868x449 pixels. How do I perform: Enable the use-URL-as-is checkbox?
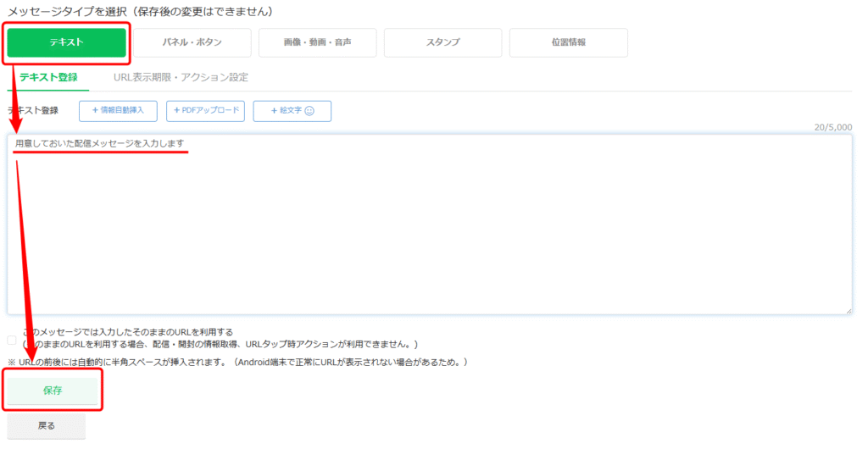(12, 340)
